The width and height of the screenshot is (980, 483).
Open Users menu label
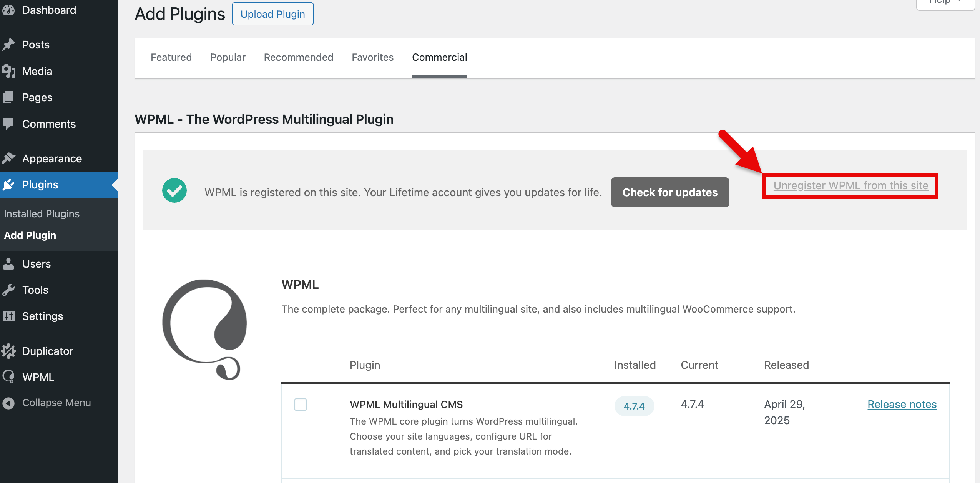(x=37, y=264)
